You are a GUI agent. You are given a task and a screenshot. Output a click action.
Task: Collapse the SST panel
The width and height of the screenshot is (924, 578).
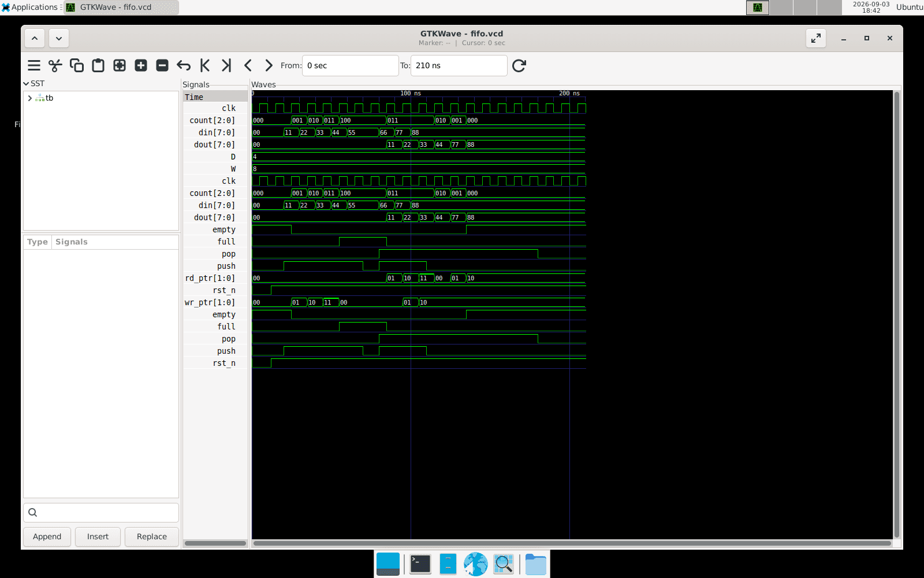click(x=26, y=84)
